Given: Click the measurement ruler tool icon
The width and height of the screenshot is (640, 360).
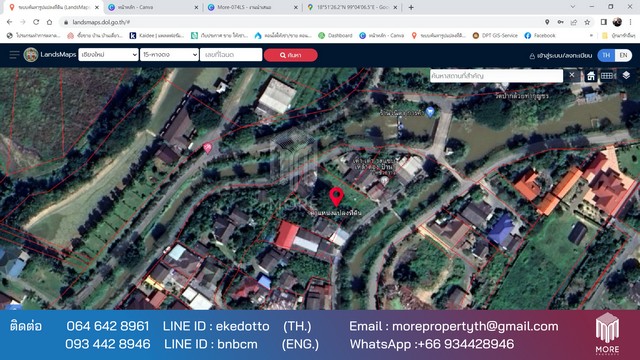Looking at the screenshot, I should (x=607, y=76).
